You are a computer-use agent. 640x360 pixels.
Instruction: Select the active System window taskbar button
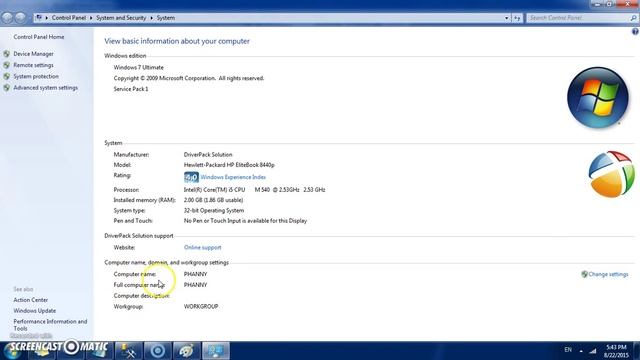point(216,351)
